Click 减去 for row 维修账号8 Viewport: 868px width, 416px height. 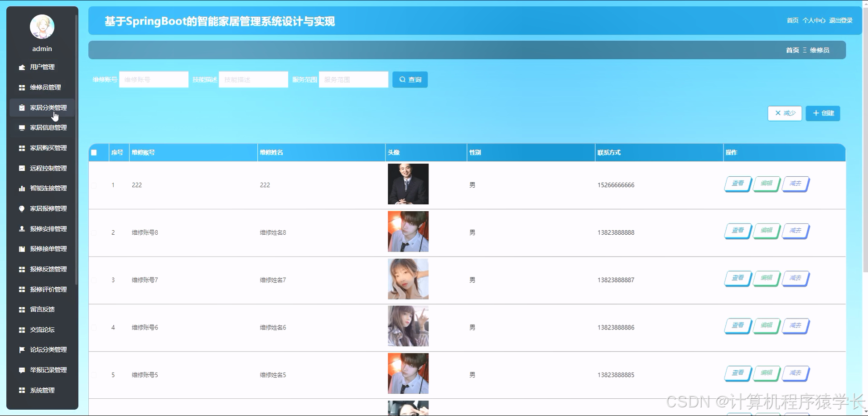tap(795, 231)
